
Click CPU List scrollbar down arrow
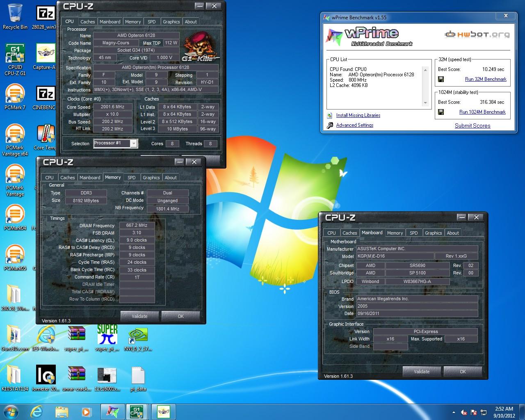pos(425,103)
